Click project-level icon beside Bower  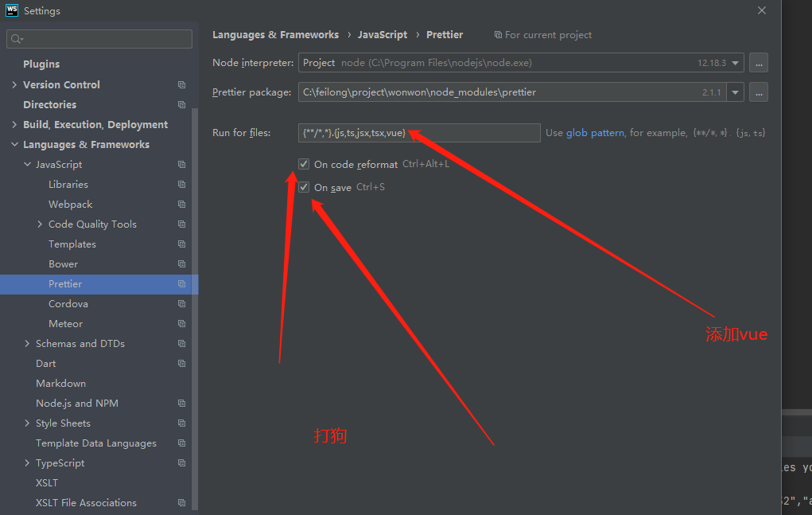[x=182, y=264]
